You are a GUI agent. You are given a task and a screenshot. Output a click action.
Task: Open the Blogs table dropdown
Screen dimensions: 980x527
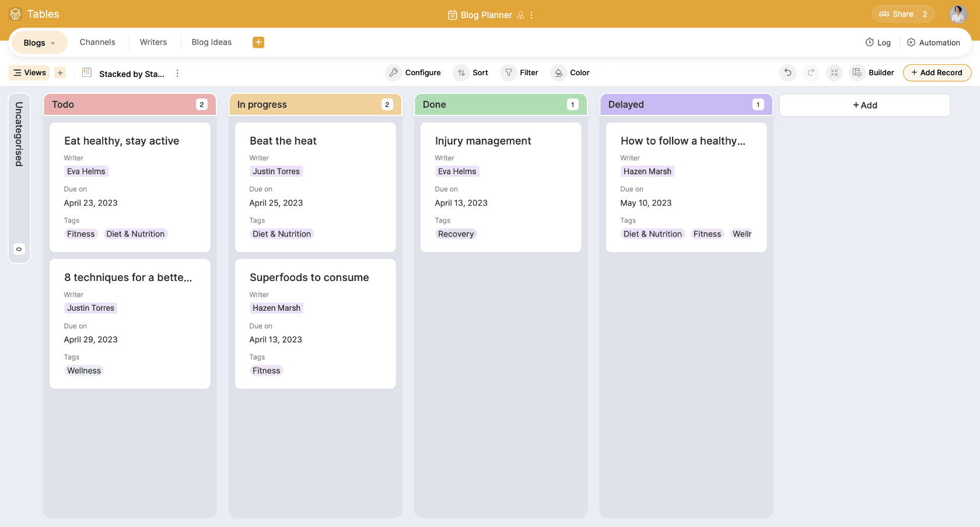tap(39, 43)
